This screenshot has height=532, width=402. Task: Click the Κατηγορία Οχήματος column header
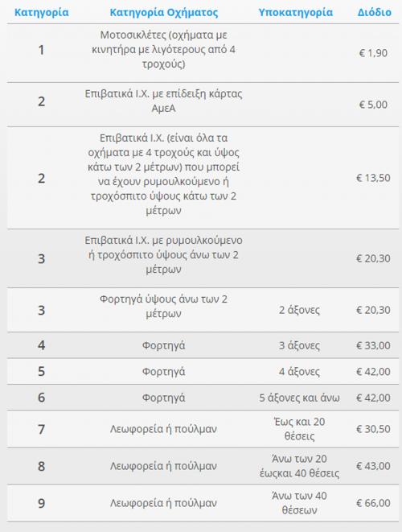(164, 13)
